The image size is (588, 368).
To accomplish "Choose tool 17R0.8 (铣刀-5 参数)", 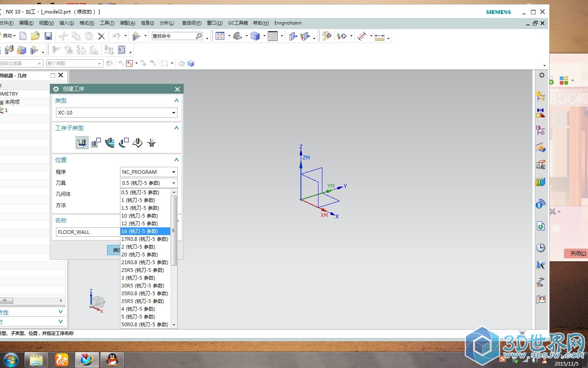I will click(145, 239).
